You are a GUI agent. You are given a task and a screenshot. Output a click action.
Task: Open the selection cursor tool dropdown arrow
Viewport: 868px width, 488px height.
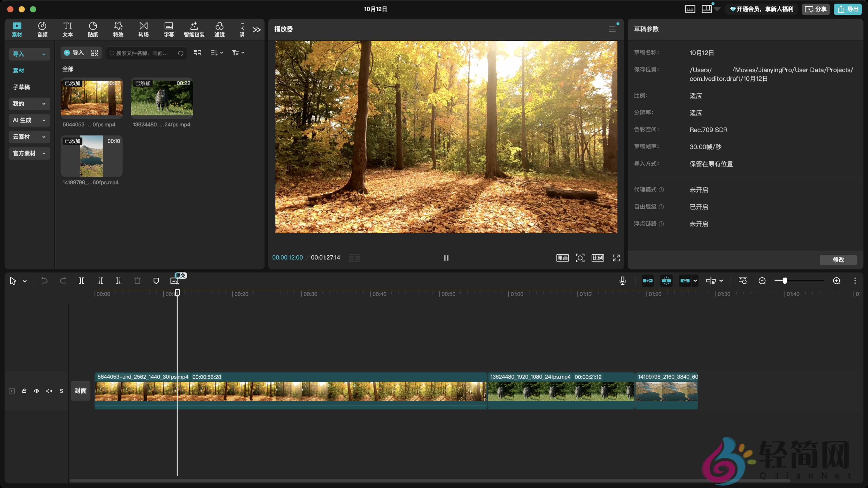[25, 281]
